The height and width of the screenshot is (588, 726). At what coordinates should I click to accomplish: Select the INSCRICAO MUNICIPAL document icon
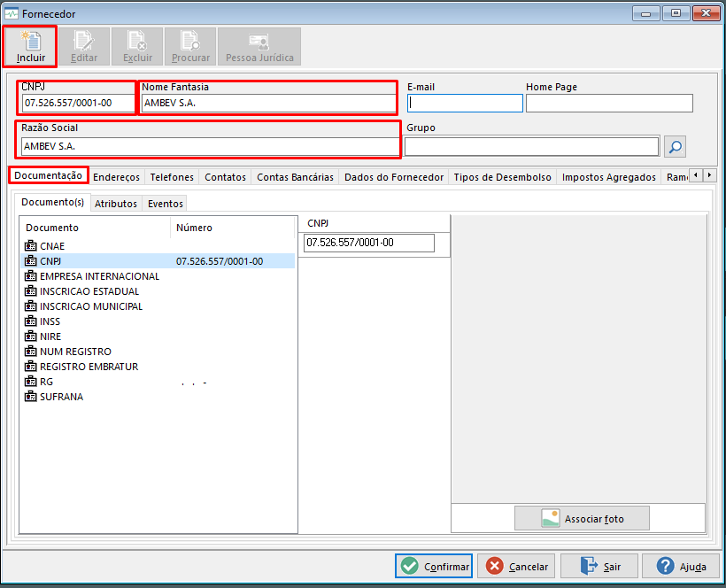(31, 306)
